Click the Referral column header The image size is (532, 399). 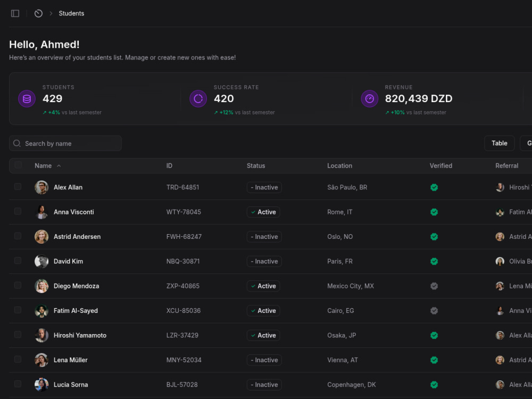coord(506,165)
